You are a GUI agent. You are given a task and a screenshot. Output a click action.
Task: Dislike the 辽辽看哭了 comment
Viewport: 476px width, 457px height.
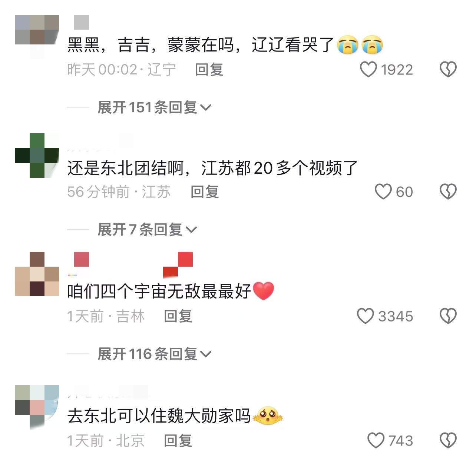448,69
